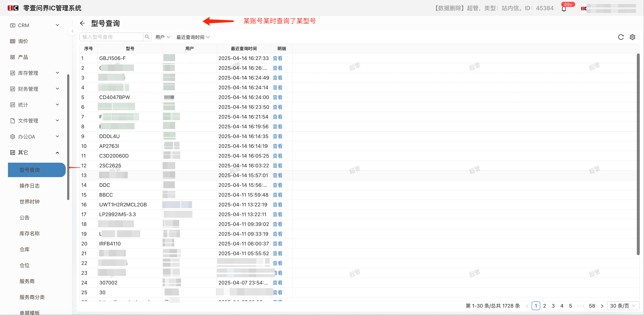644x315 pixels.
Task: Click the back arrow beside 型号查询
Action: [x=82, y=23]
